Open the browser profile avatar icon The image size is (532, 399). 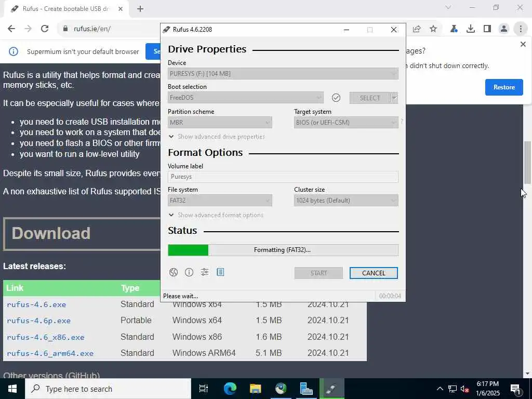click(x=504, y=29)
